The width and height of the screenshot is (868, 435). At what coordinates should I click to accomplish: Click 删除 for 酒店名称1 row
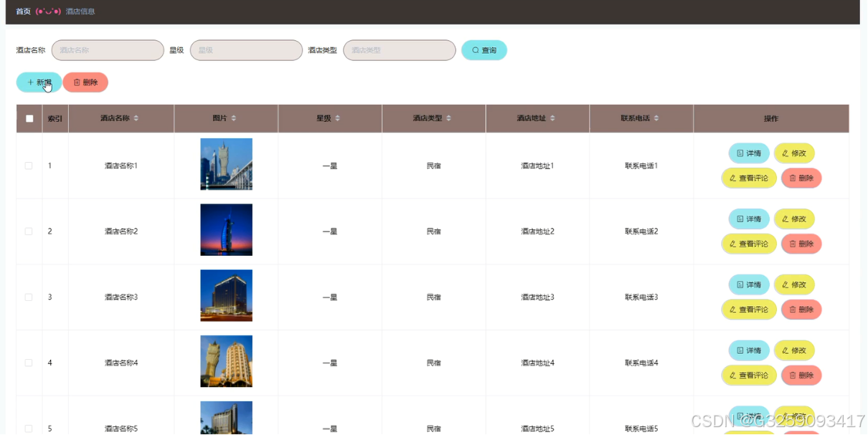coord(801,178)
